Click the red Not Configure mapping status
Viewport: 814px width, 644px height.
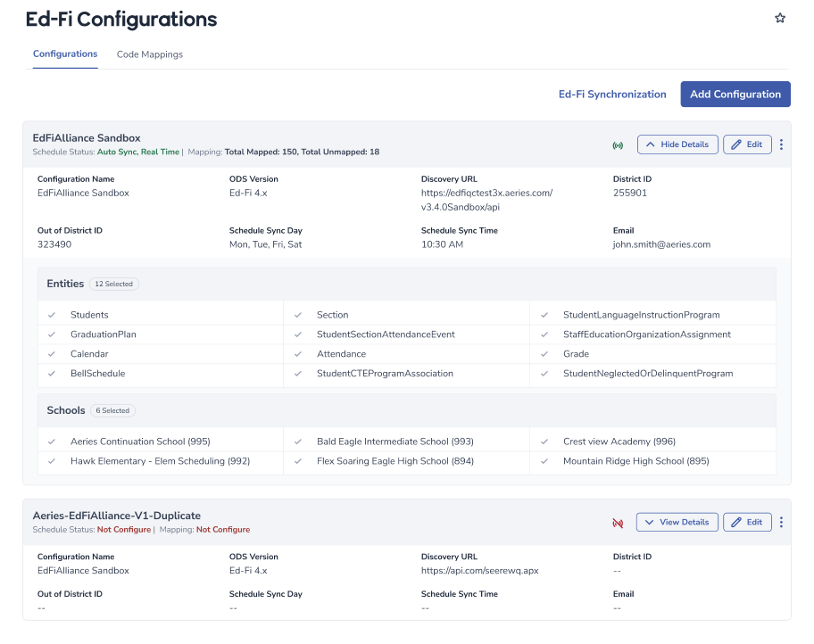point(223,530)
